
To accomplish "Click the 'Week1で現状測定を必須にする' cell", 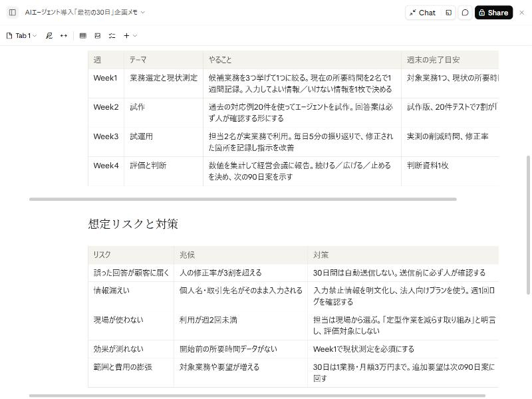I will 403,349.
